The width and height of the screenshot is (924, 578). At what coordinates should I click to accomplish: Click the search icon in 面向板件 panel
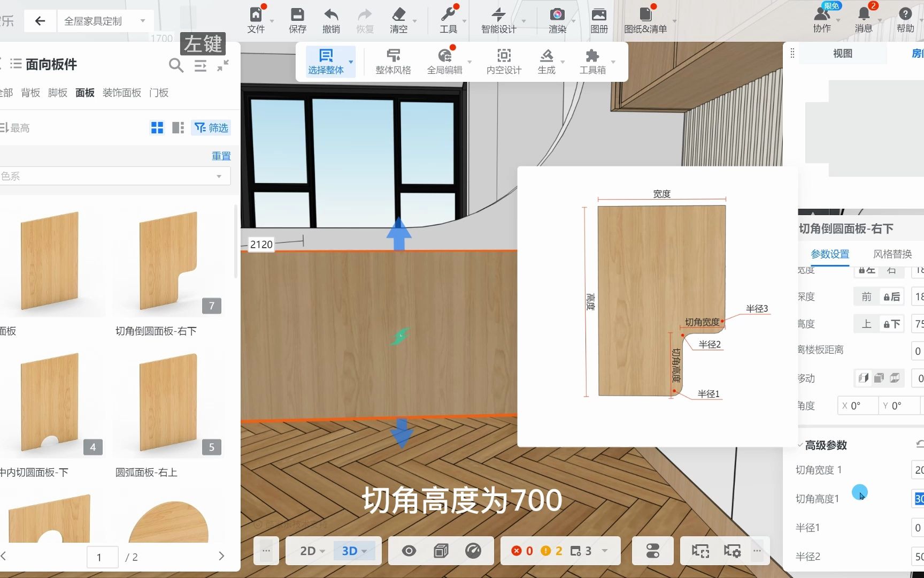pyautogui.click(x=175, y=64)
